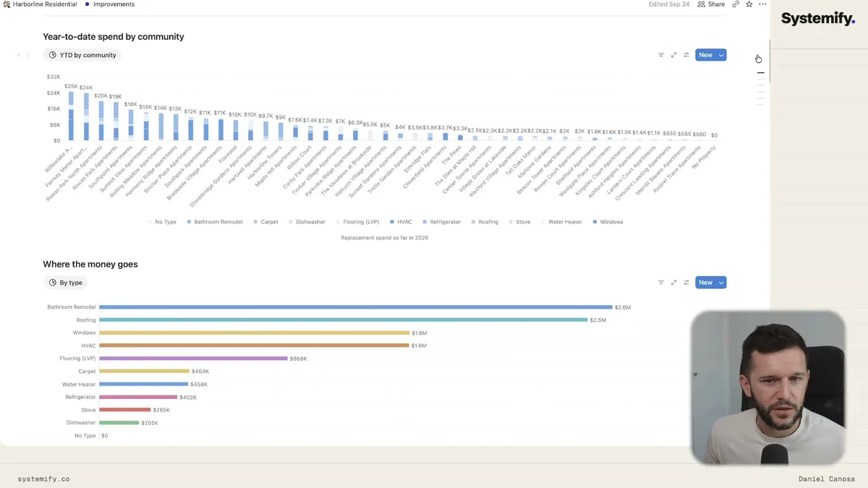Screen dimensions: 868x488
Task: Star this page as a favorite
Action: tap(749, 4)
